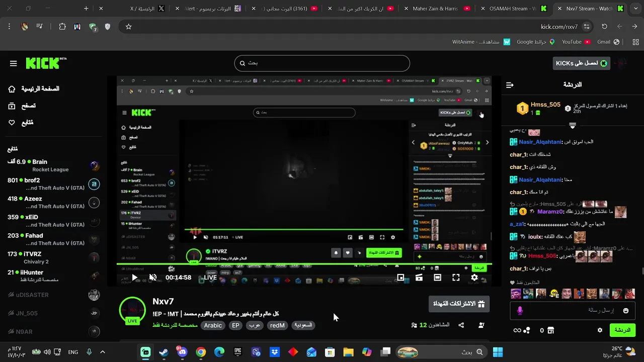The height and width of the screenshot is (362, 644).
Task: Switch to the OSAMAH Stream browser tab
Action: coord(512,9)
